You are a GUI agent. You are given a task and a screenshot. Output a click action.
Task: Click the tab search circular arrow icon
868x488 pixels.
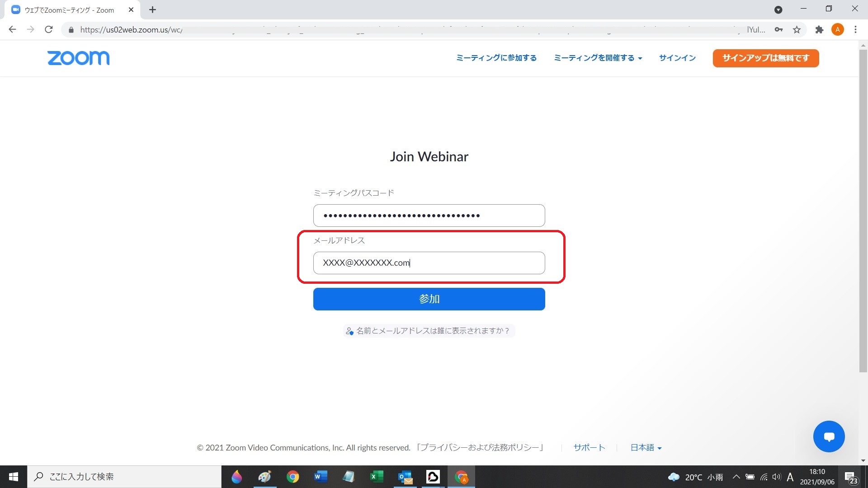[x=778, y=9]
